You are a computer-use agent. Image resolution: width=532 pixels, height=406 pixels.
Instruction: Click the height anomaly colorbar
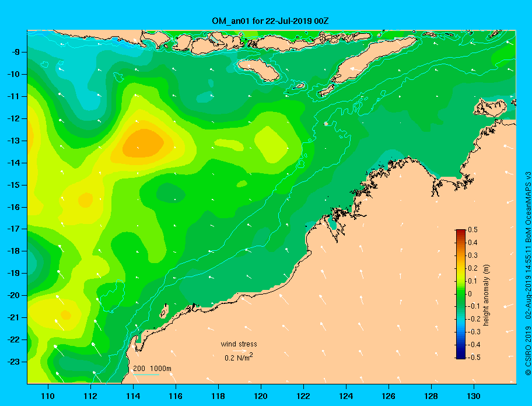pos(461,294)
